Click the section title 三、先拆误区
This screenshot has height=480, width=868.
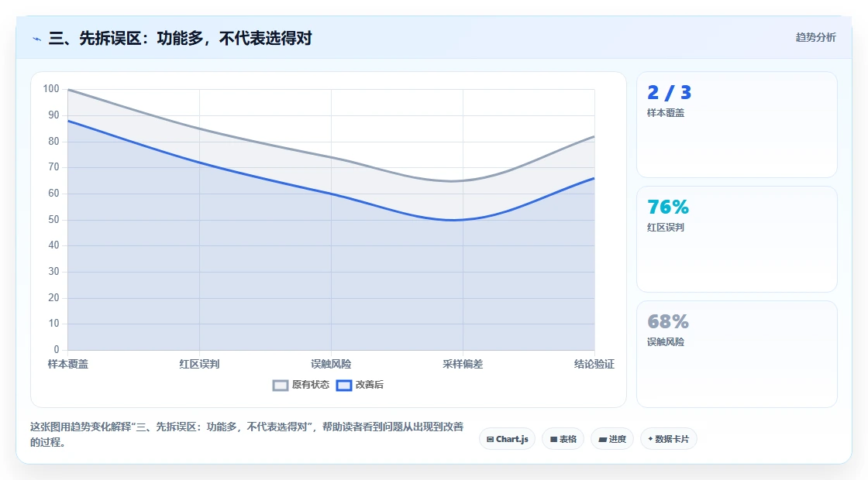180,38
